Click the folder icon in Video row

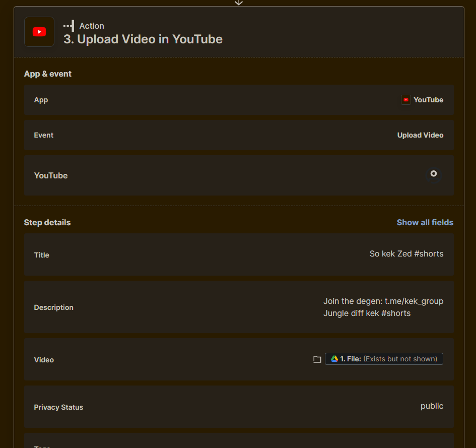[317, 359]
